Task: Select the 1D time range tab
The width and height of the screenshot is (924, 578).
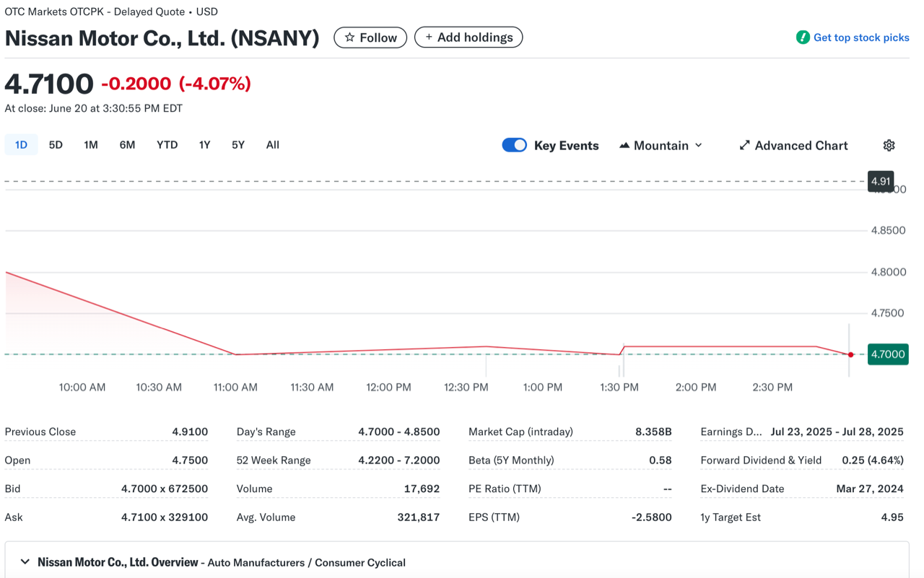Action: pyautogui.click(x=21, y=145)
